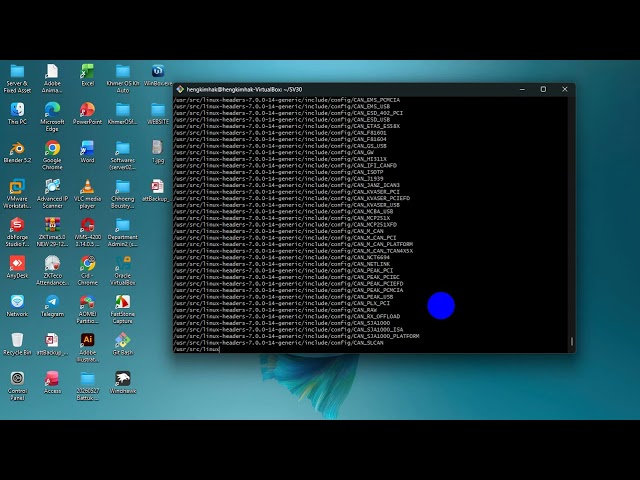Click terminal line ending CAN_J1939
This screenshot has width=640, height=480.
278,179
